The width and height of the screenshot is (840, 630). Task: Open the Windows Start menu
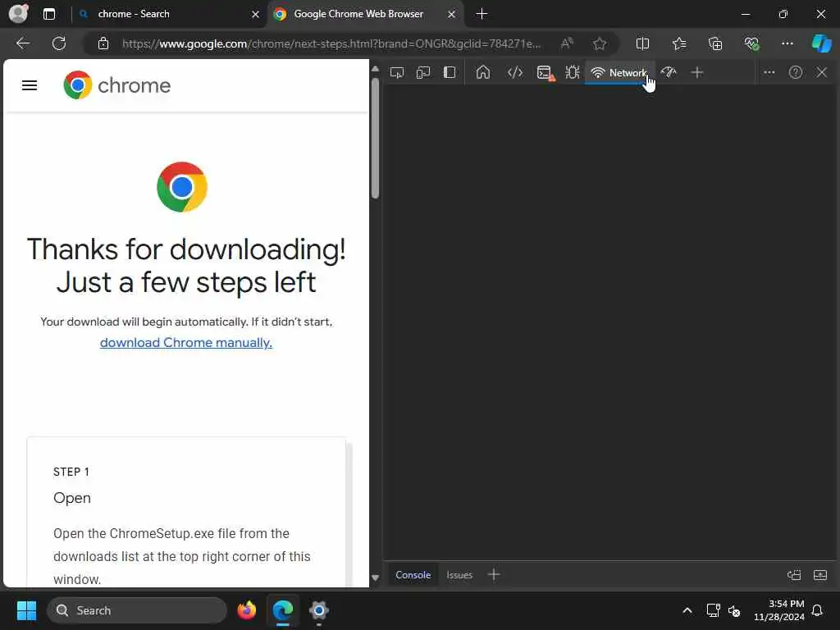click(26, 610)
